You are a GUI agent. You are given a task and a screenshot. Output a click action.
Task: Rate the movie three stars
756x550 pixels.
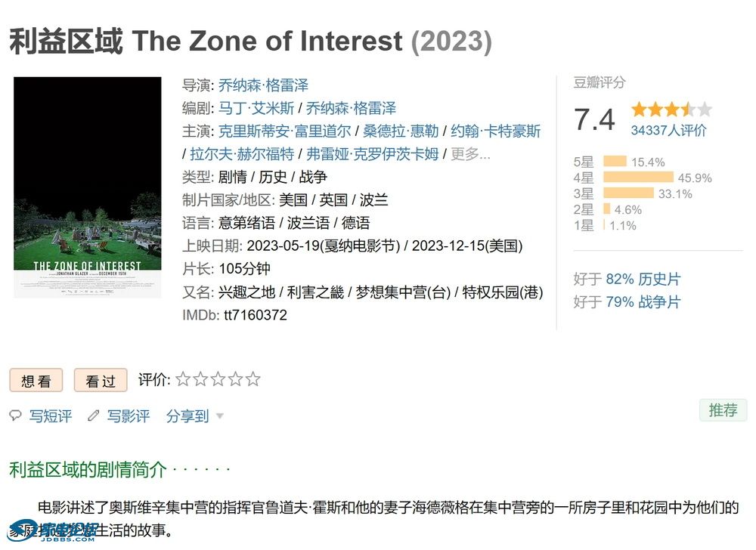[x=218, y=379]
